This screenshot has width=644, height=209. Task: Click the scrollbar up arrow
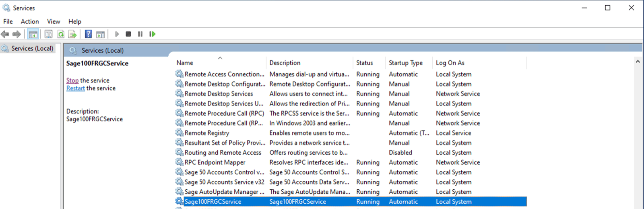click(x=638, y=62)
